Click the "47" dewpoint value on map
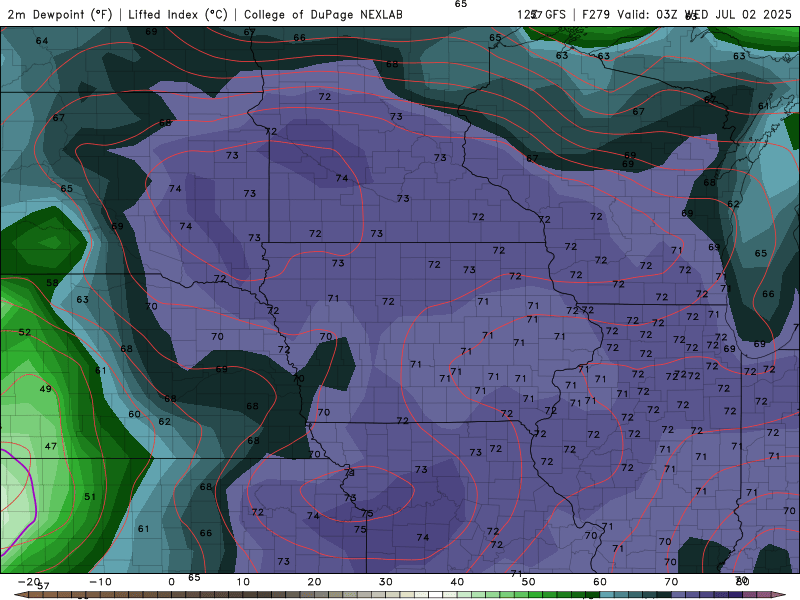The width and height of the screenshot is (800, 600). [x=51, y=446]
